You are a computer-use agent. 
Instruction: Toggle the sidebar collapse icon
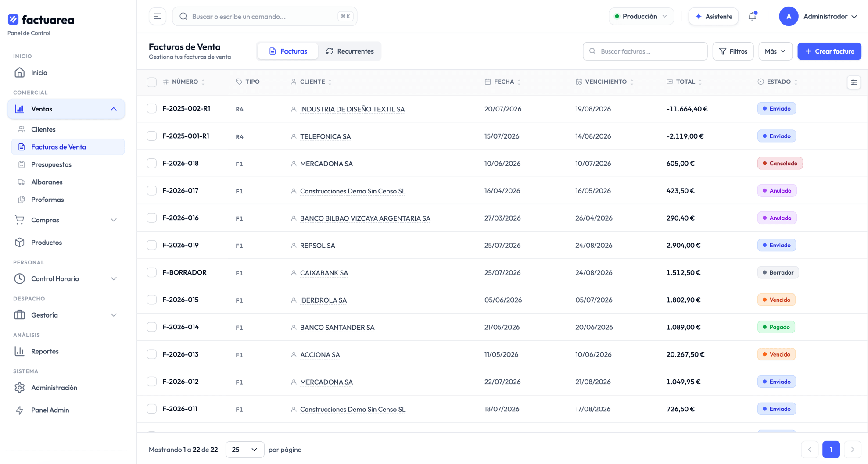pos(158,16)
